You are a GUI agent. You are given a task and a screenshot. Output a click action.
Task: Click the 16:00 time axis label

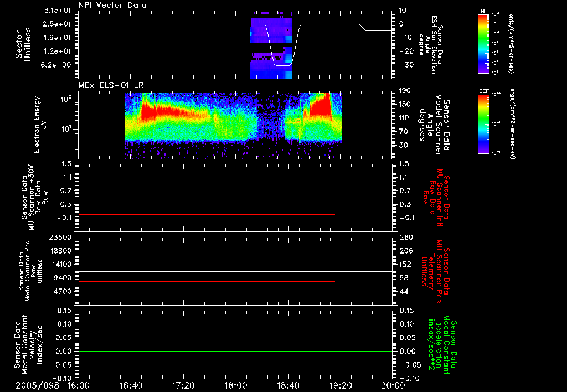pos(79,385)
